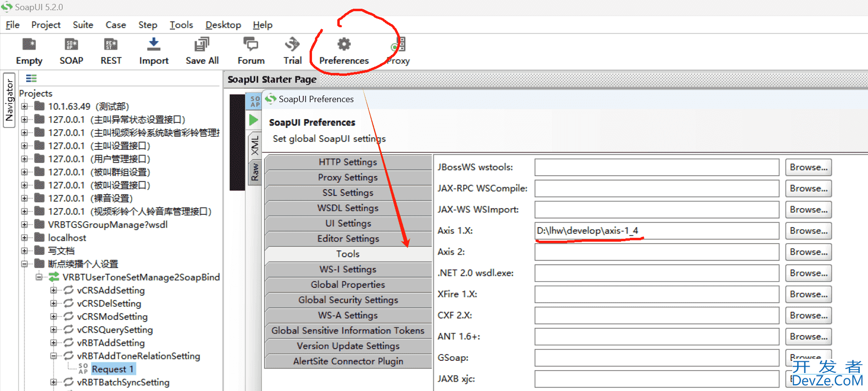This screenshot has width=868, height=391.
Task: Click the Import project icon
Action: (154, 44)
